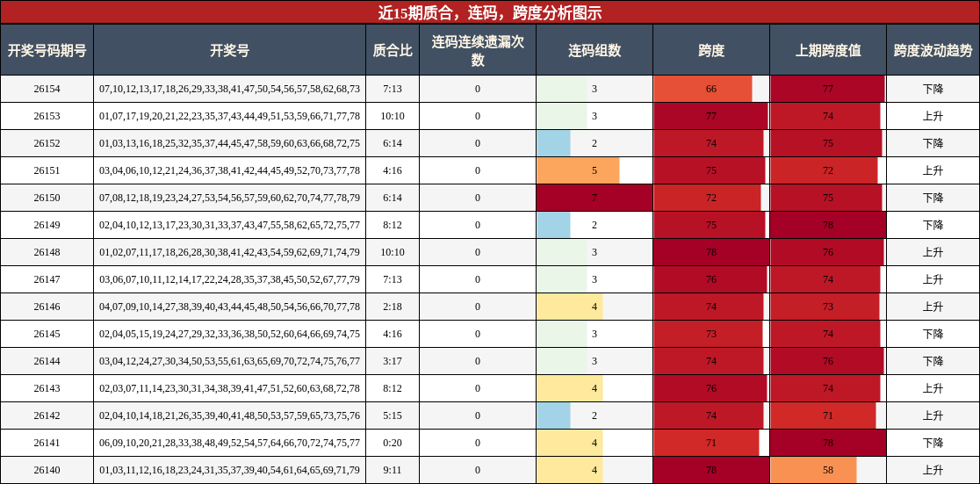Click previous span value 72 in row 26151
980x484 pixels.
click(x=828, y=170)
